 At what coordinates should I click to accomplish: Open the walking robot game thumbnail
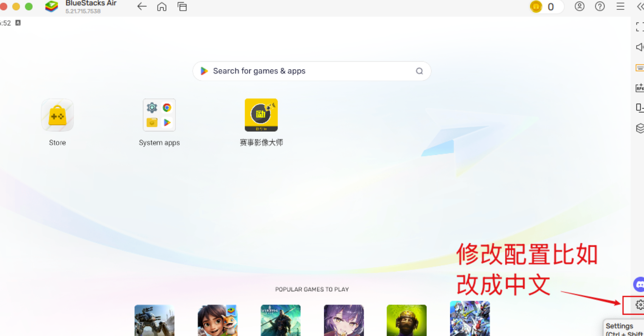tap(155, 320)
